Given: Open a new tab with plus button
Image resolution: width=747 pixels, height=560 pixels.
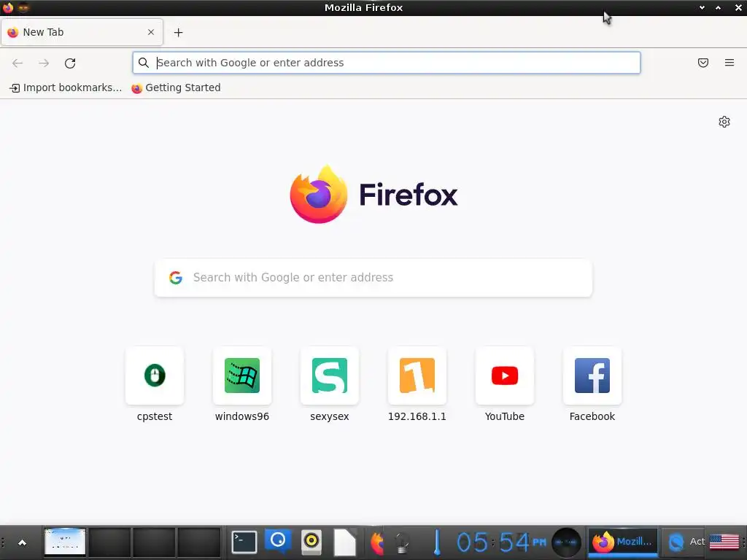Looking at the screenshot, I should pyautogui.click(x=178, y=32).
